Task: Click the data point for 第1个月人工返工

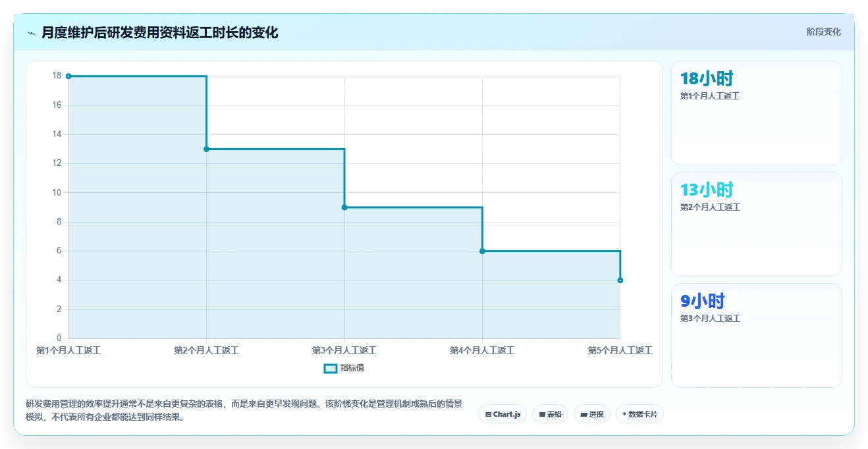Action: 68,76
